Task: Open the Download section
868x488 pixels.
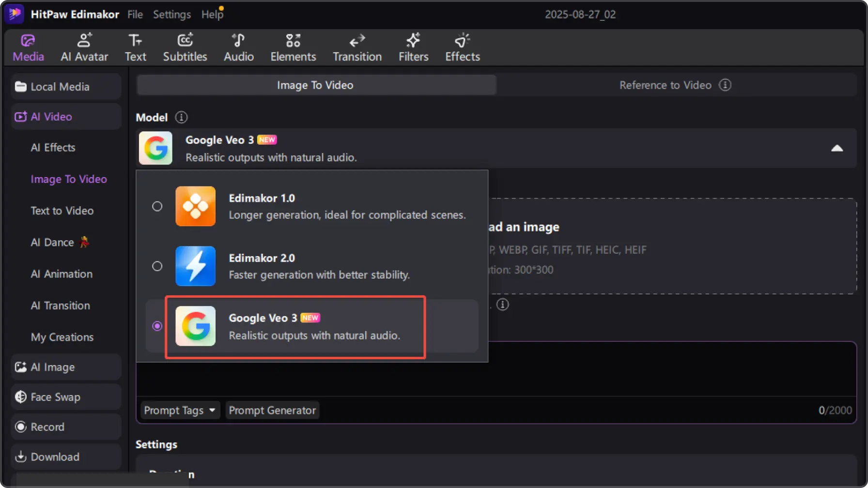Action: point(66,457)
